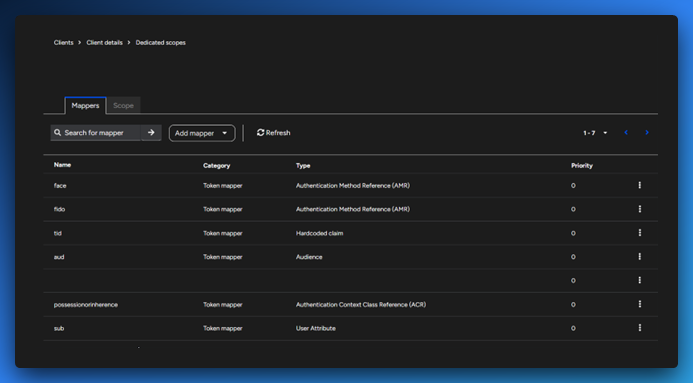The width and height of the screenshot is (693, 383).
Task: Click the Hardcoded claim type cell
Action: click(x=320, y=233)
